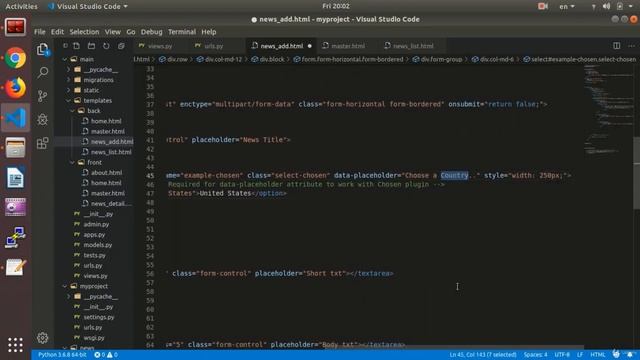Click the code minimap
The image size is (640, 360).
tap(608, 110)
